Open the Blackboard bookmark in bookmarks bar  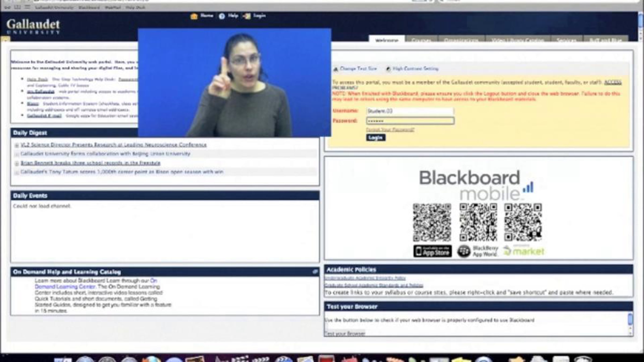coord(89,8)
